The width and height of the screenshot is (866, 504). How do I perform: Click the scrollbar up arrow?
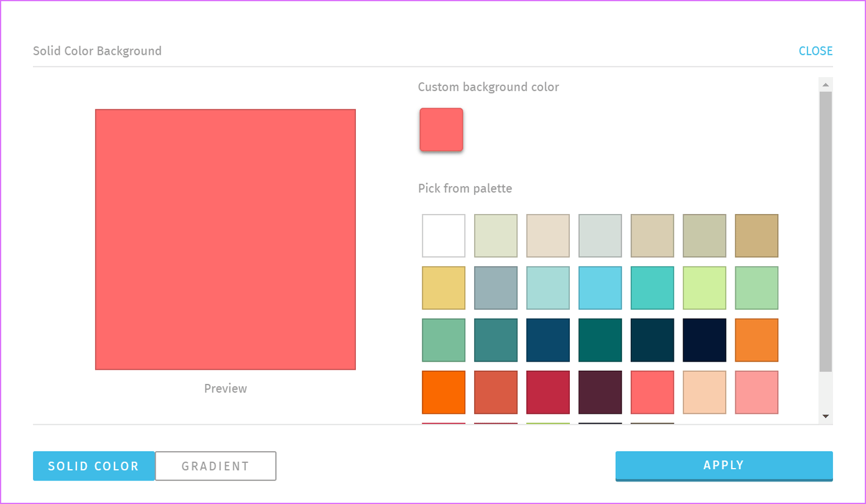point(826,85)
